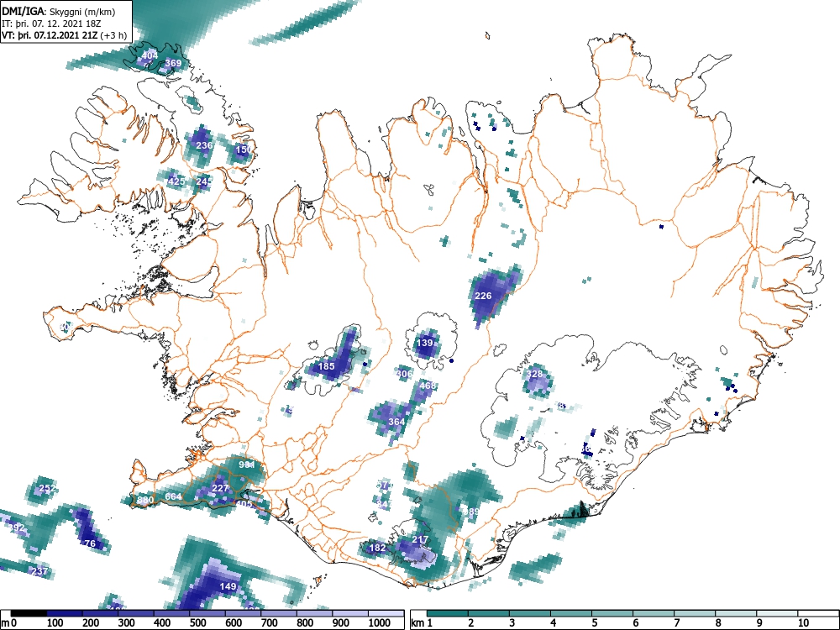Select the 76 visibility value label
This screenshot has width=840, height=630.
(90, 543)
